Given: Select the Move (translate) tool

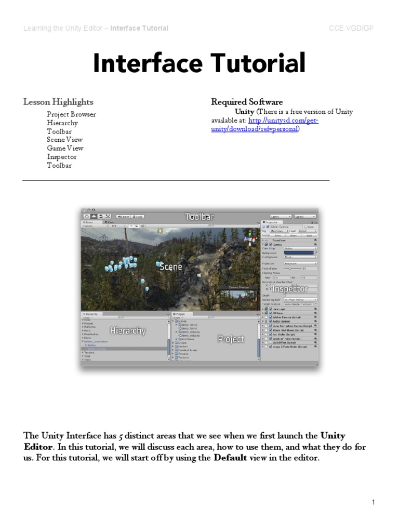Looking at the screenshot, I should pos(94,217).
